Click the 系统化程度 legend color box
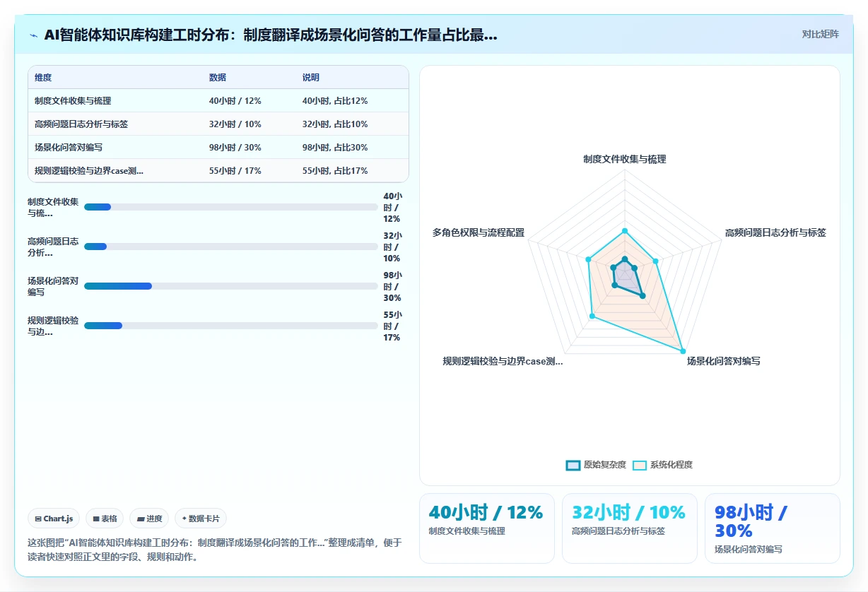The image size is (868, 592). [639, 465]
